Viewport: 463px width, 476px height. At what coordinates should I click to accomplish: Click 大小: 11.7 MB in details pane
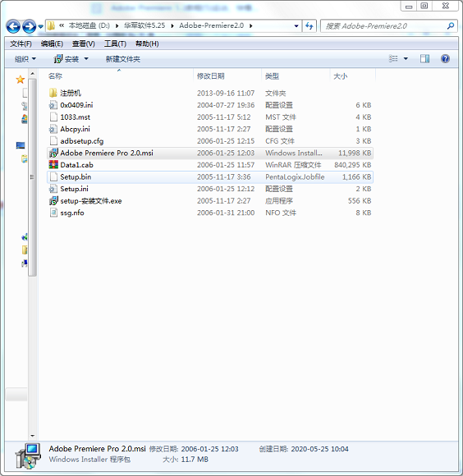click(186, 460)
